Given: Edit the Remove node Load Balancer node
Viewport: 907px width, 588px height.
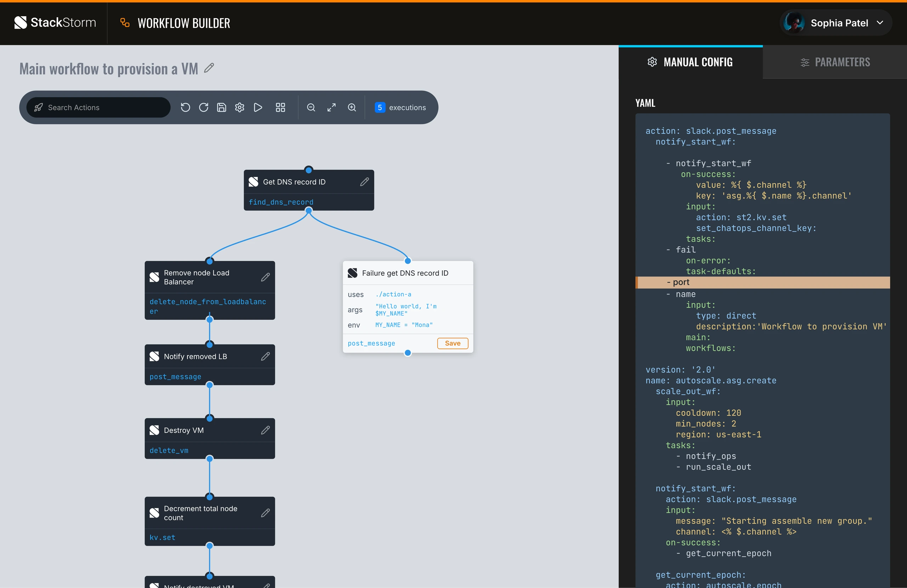Looking at the screenshot, I should point(266,277).
